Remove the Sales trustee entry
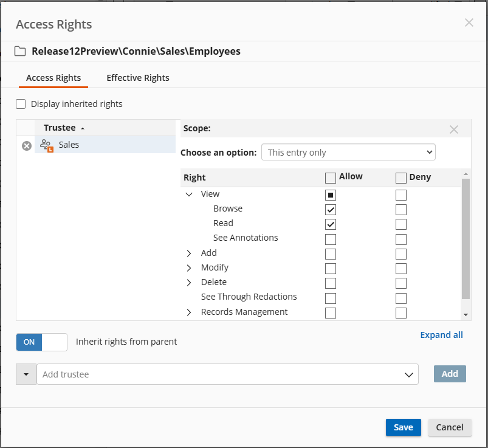Image resolution: width=488 pixels, height=448 pixels. click(27, 146)
